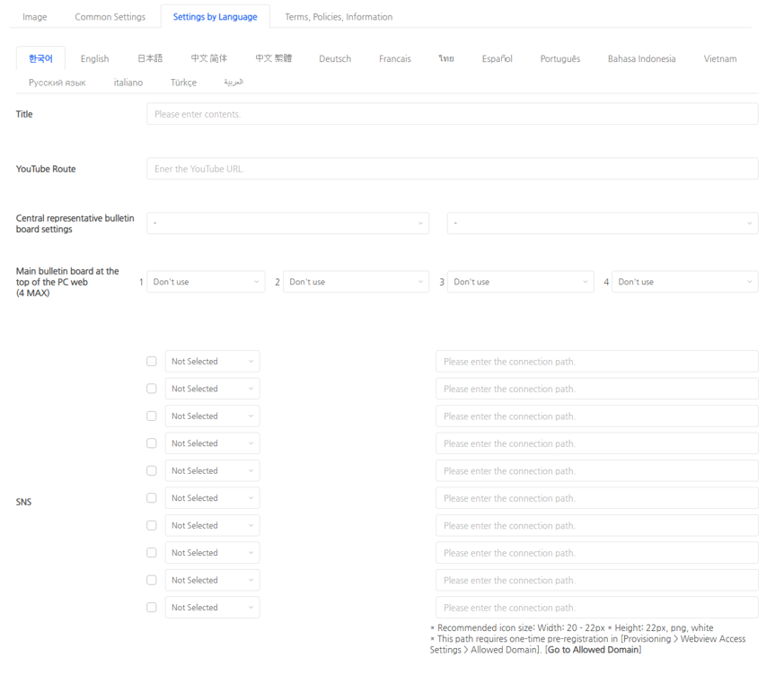Open main bulletin board dropdown number 1
Screen dimensions: 784x675
click(x=206, y=282)
